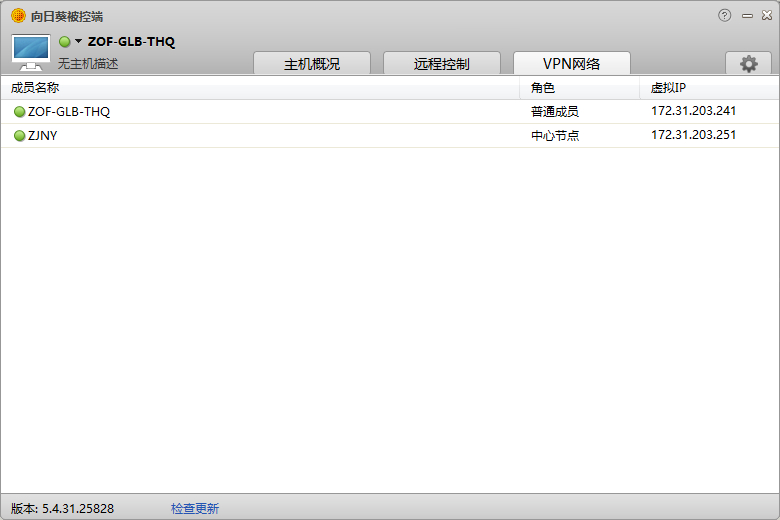Sort by the 角色 column header
Viewport: 780px width, 520px height.
[x=543, y=88]
